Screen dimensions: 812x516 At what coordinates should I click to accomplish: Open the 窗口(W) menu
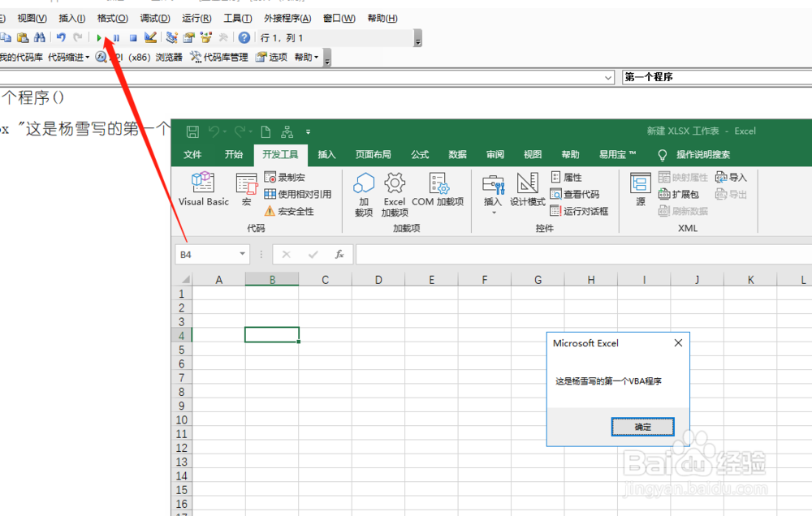[x=339, y=18]
